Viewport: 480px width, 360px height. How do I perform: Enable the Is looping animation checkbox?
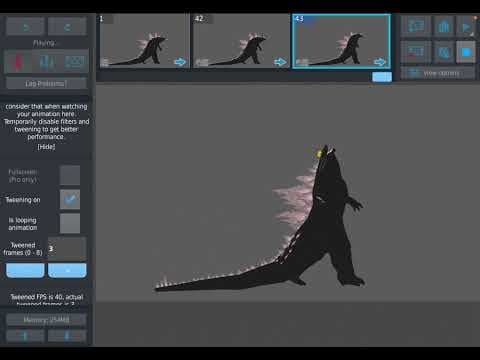pyautogui.click(x=70, y=223)
